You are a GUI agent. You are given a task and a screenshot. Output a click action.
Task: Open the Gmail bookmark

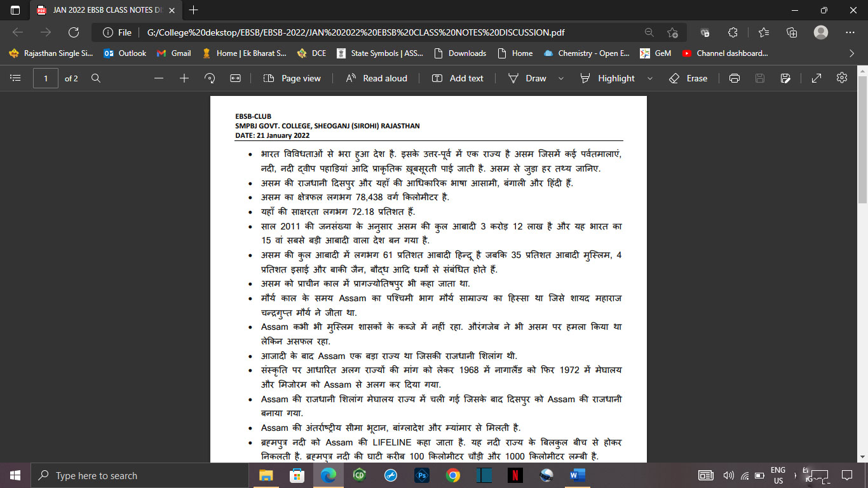(x=173, y=53)
